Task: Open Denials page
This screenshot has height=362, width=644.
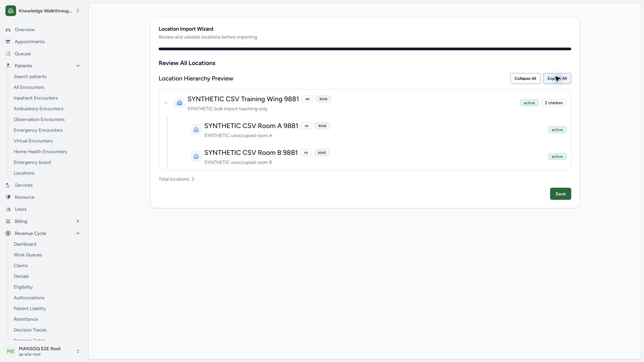Action: click(21, 276)
